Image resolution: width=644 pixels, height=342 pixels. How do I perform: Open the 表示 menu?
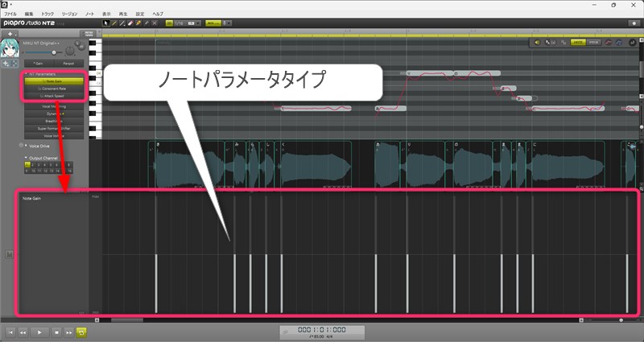[x=106, y=14]
